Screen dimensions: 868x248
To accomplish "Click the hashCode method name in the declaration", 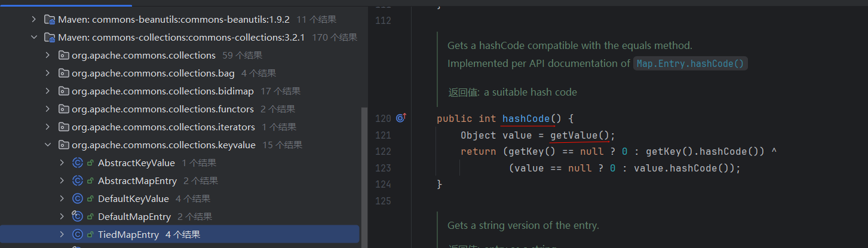I will click(x=525, y=119).
